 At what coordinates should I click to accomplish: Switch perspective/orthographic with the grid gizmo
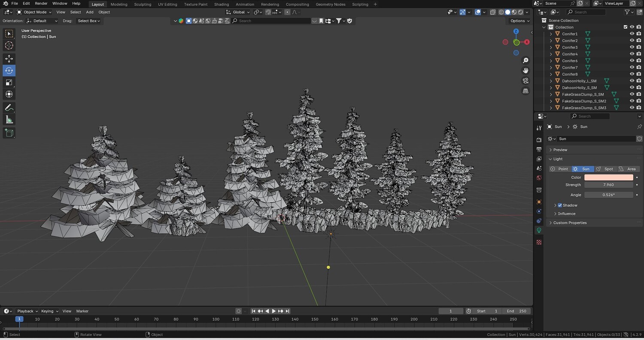coord(526,91)
